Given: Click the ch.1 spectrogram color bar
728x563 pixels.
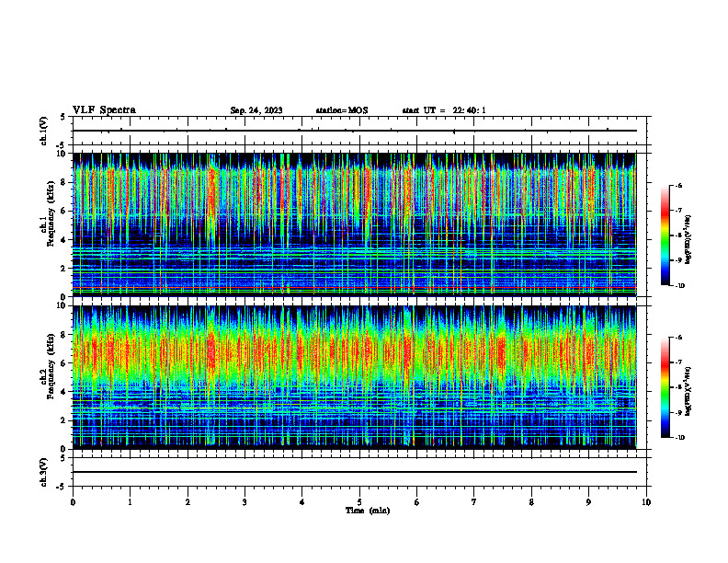Looking at the screenshot, I should click(665, 236).
